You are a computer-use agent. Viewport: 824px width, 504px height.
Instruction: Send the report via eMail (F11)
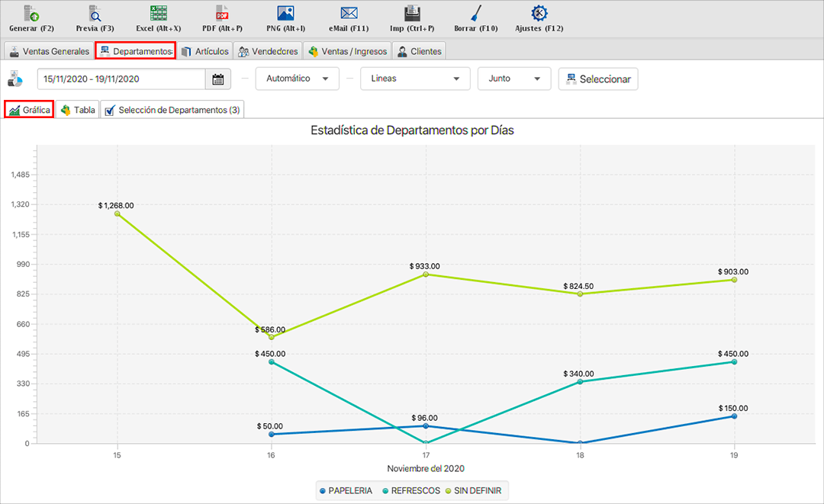(x=349, y=14)
